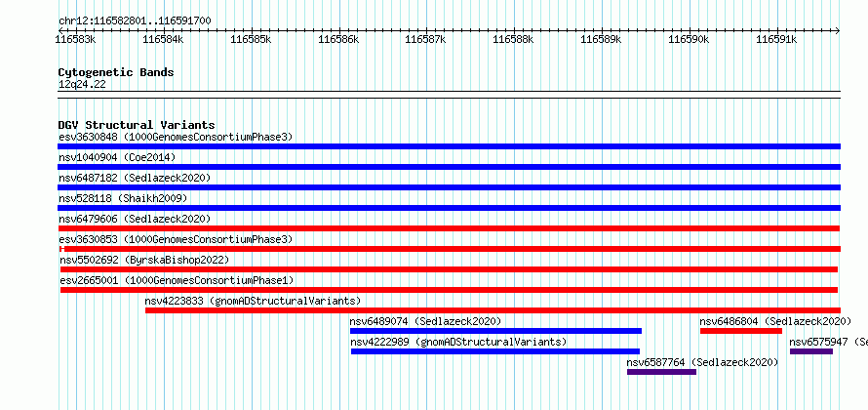Screen dimensions: 868x410
Task: Click the nsv6479606 red variant bar
Action: (x=449, y=228)
